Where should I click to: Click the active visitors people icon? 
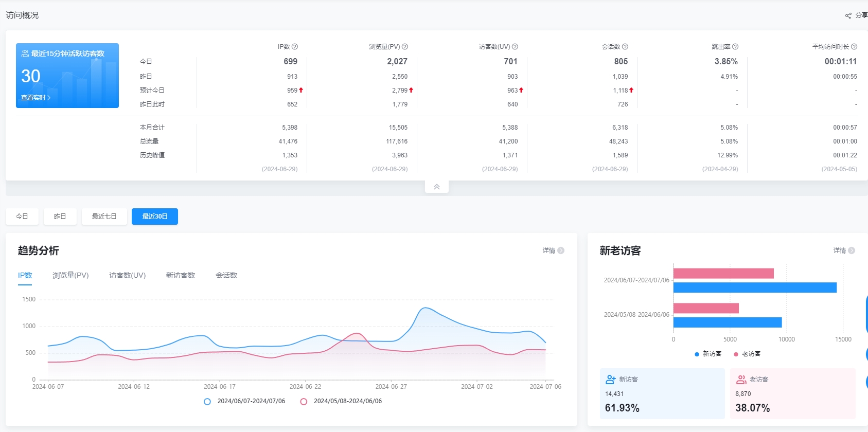(x=25, y=53)
